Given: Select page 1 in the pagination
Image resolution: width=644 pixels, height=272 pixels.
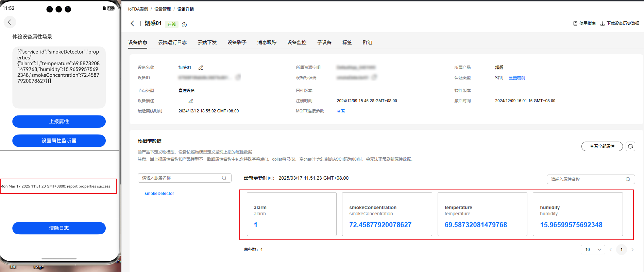Looking at the screenshot, I should tap(622, 250).
